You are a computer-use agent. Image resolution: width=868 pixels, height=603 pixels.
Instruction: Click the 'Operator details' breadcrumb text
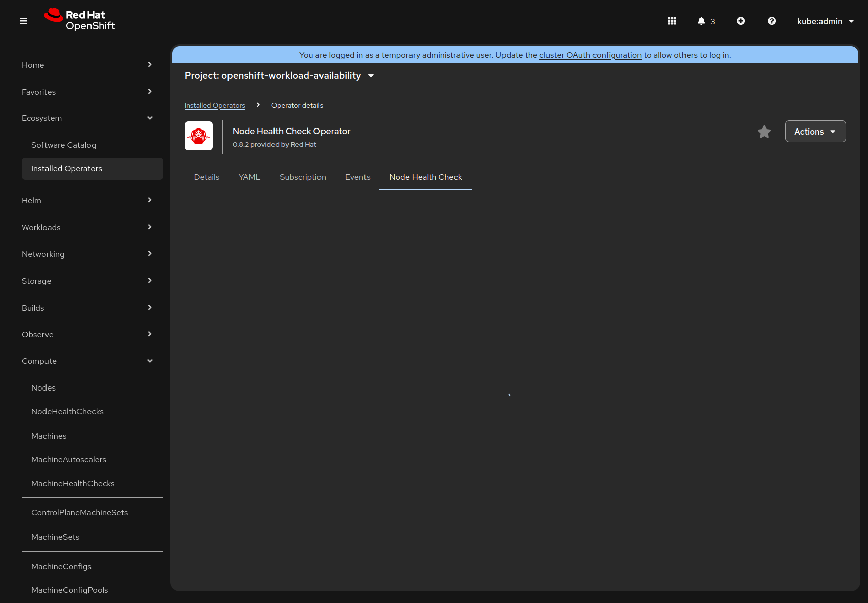click(x=297, y=105)
